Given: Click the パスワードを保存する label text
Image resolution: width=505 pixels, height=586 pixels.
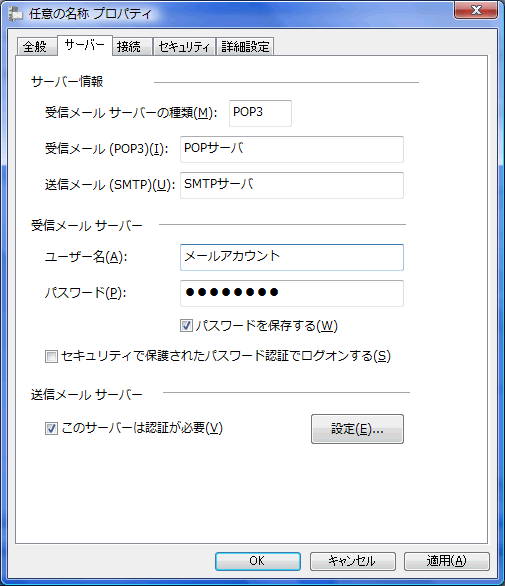Looking at the screenshot, I should tap(267, 326).
